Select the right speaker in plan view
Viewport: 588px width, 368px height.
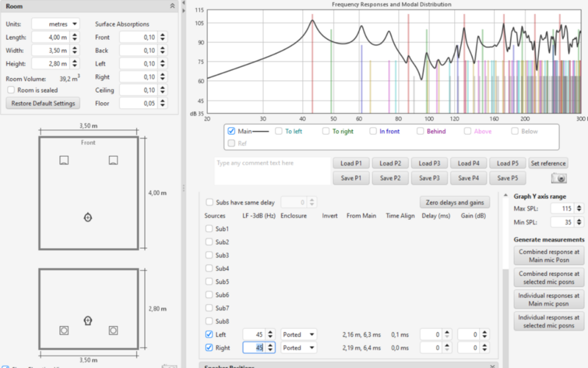point(113,160)
